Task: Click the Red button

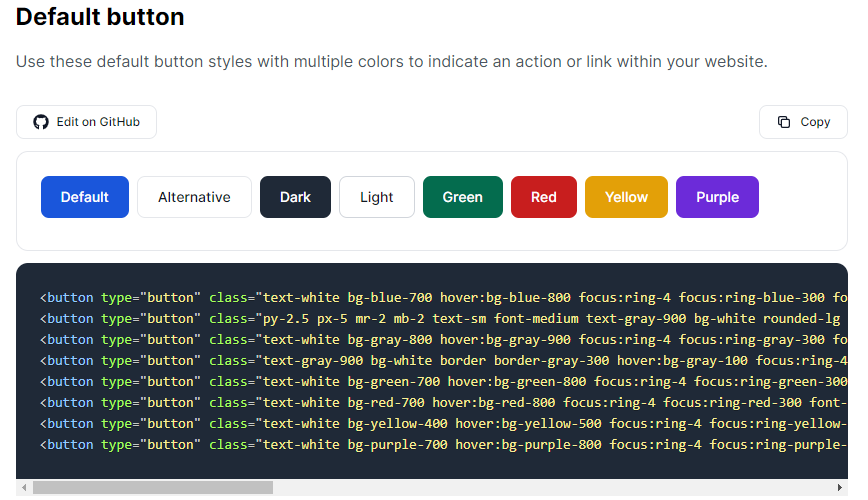Action: click(544, 197)
